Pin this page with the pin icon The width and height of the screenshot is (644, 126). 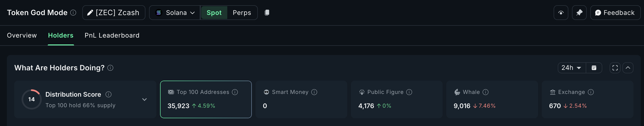tap(579, 13)
